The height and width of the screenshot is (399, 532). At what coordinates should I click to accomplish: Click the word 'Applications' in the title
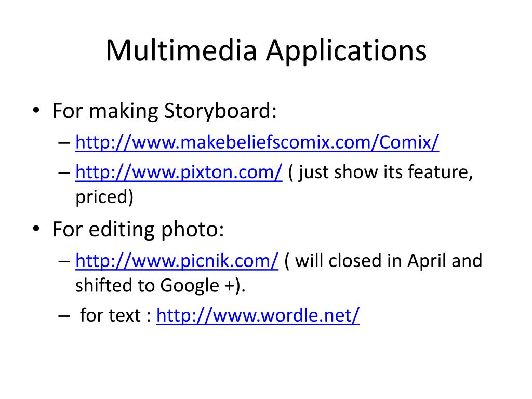click(346, 50)
